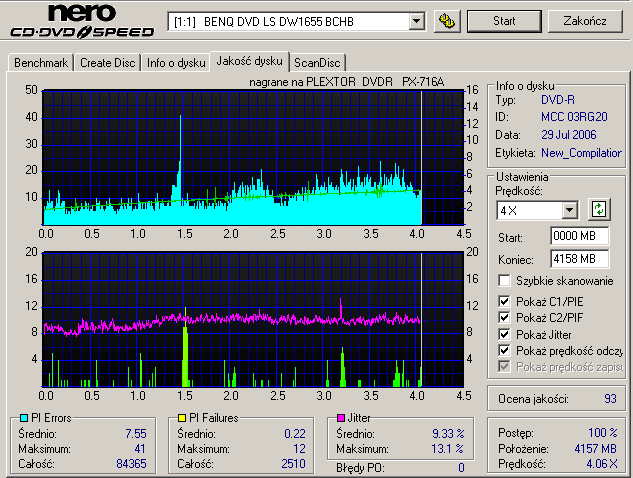Click the Błędy PO value 0

tap(461, 468)
